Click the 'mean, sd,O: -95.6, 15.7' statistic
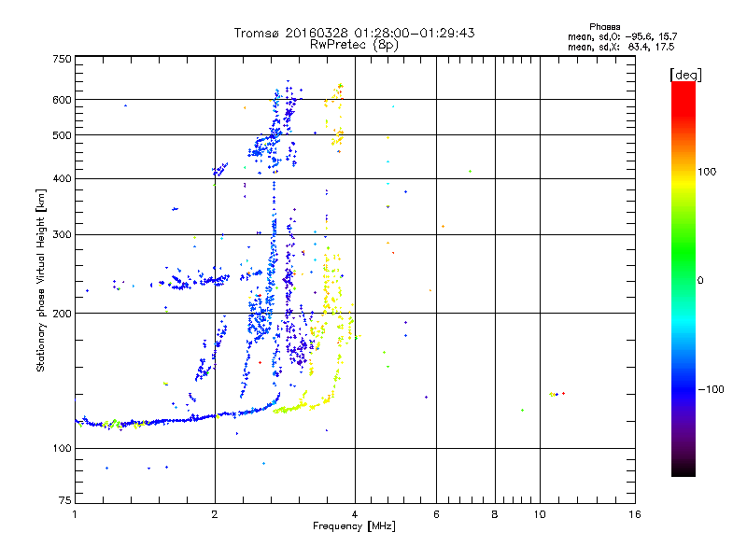The image size is (747, 560). [622, 36]
